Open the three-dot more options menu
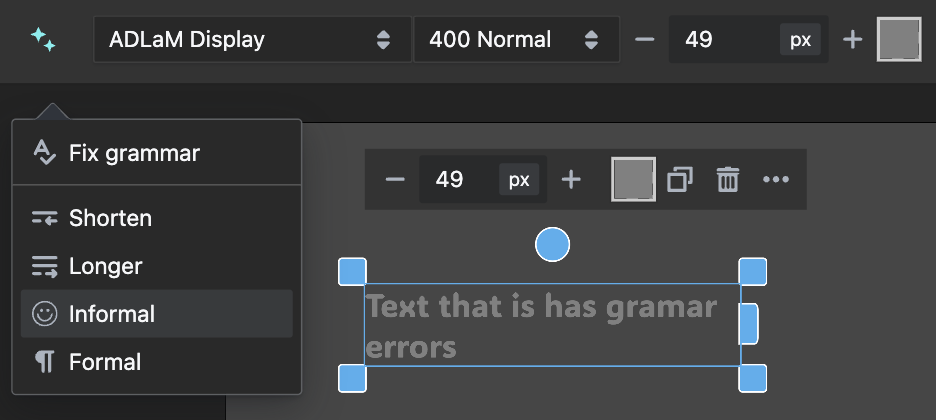Viewport: 936px width, 420px height. [776, 179]
